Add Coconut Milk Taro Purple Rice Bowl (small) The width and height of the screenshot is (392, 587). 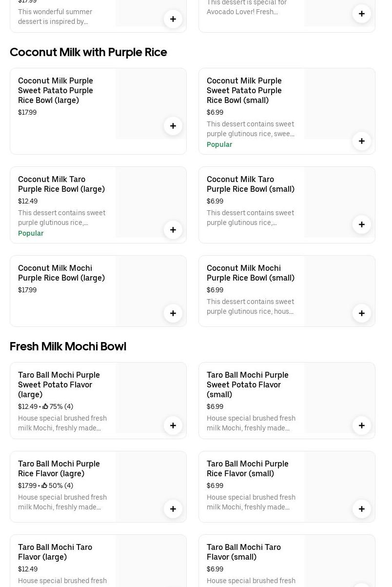[362, 224]
